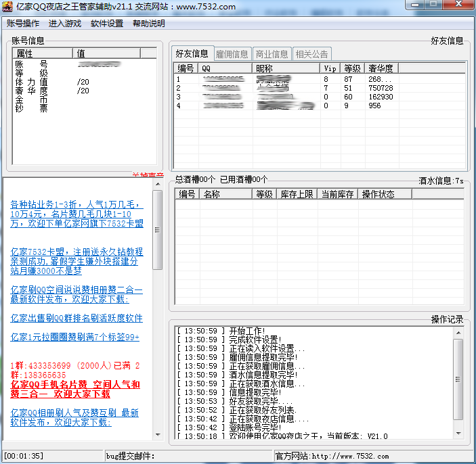476x464 pixels.
Task: Click 属性 column header in account info
Action: 43,53
